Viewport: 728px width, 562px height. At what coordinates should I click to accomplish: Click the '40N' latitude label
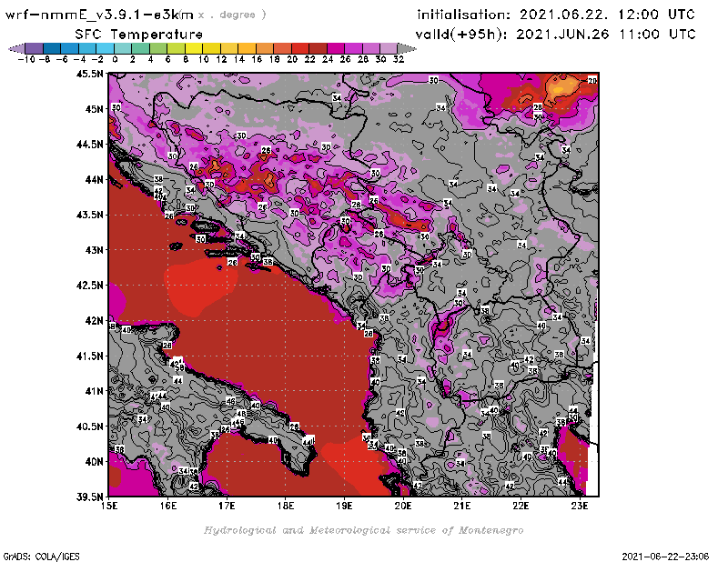[94, 462]
